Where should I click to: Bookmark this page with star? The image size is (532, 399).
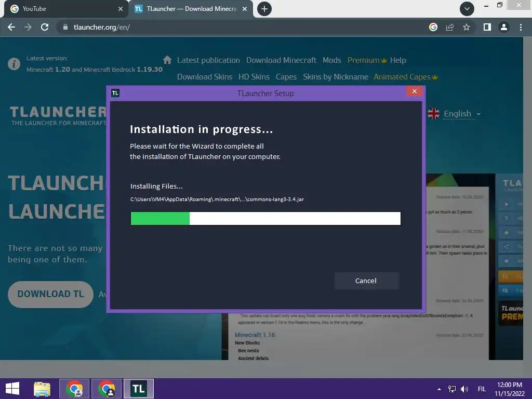467,27
